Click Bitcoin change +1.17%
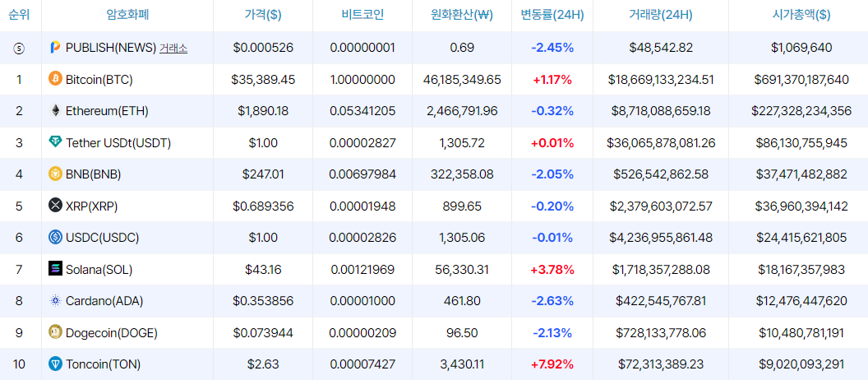Viewport: 868px width, 380px height. pos(552,80)
